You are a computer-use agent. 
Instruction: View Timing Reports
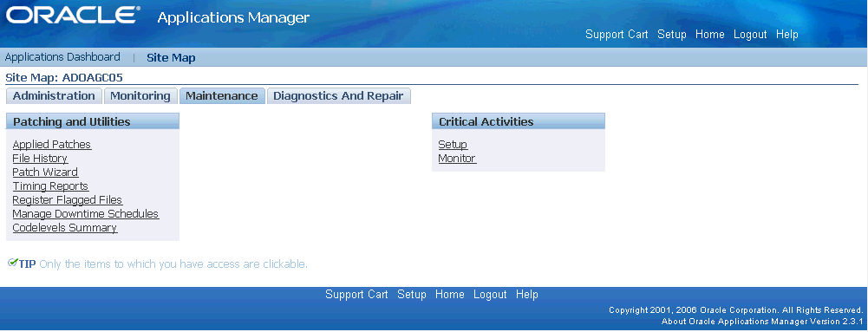click(51, 186)
